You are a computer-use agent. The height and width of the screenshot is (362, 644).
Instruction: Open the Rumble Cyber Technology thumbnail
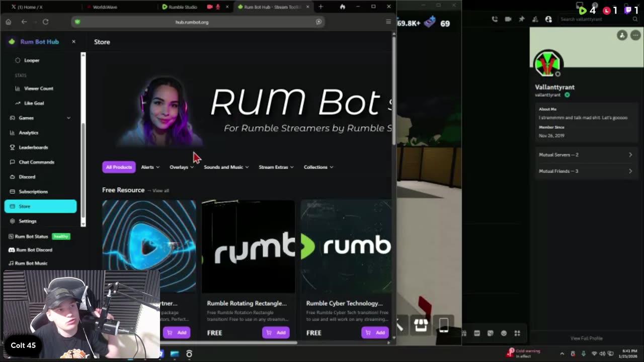coord(346,246)
